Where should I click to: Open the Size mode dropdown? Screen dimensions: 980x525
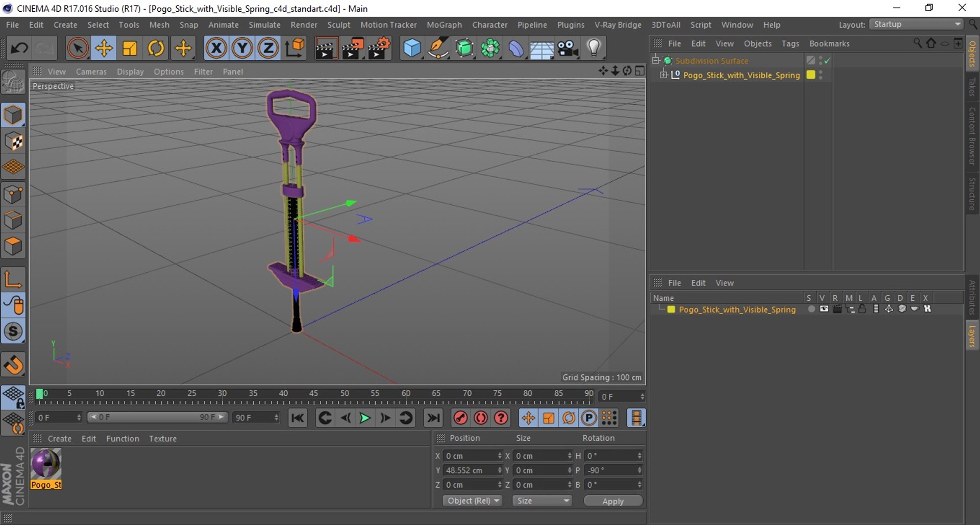point(542,501)
